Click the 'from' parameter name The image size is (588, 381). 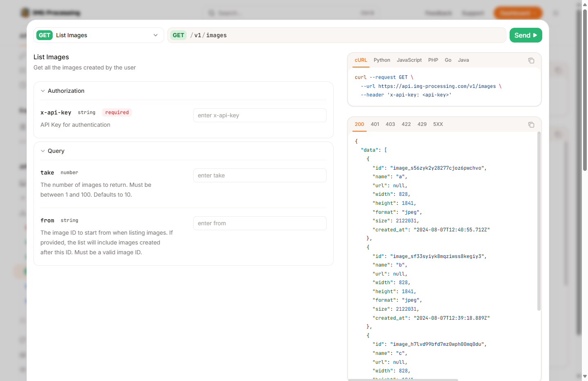coord(47,220)
